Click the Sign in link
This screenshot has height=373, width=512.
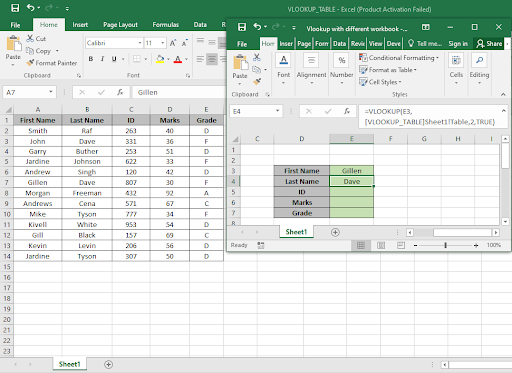tap(458, 44)
